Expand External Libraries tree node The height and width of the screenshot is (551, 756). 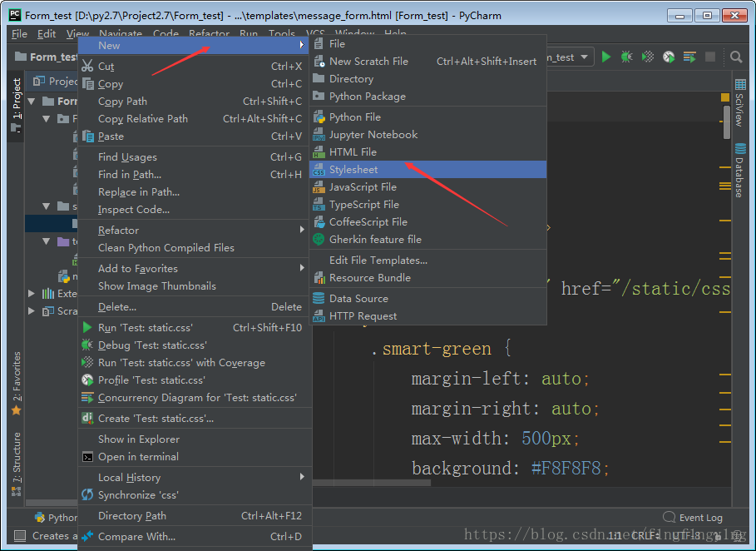[x=32, y=293]
